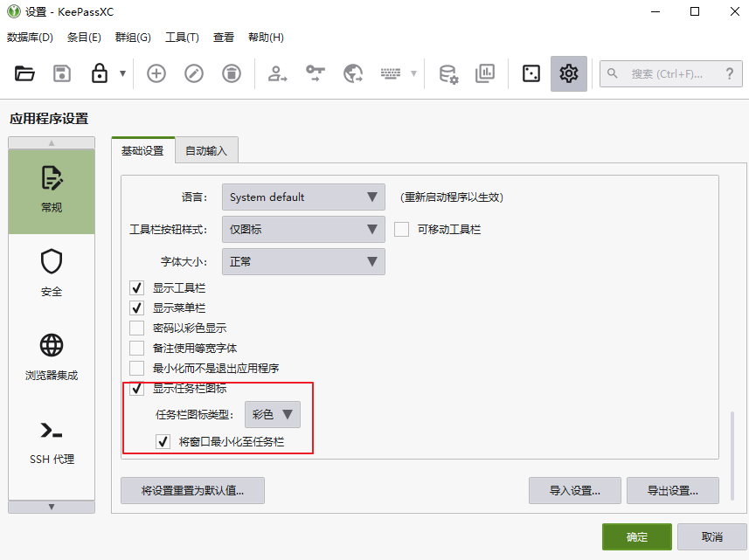Open database folder icon in toolbar
749x560 pixels.
coord(24,74)
